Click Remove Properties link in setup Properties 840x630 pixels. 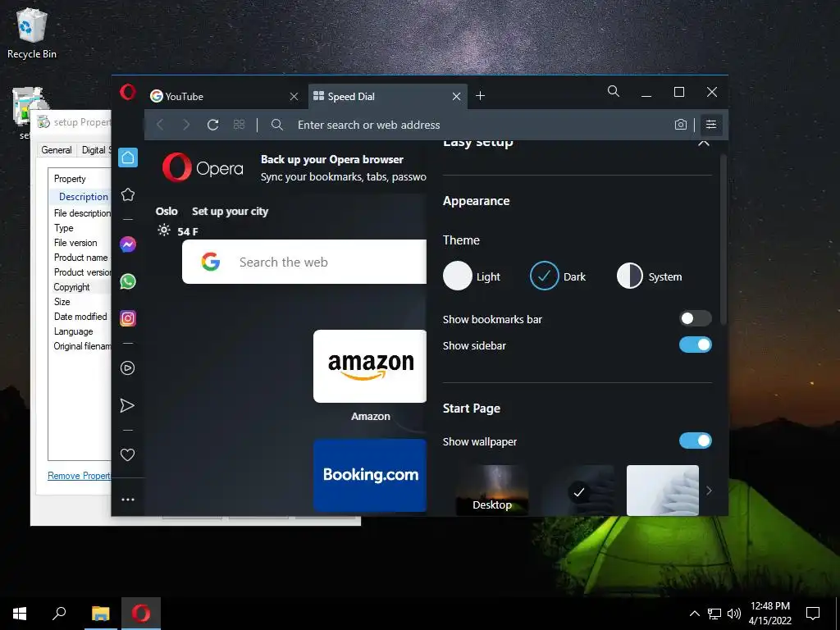click(80, 476)
